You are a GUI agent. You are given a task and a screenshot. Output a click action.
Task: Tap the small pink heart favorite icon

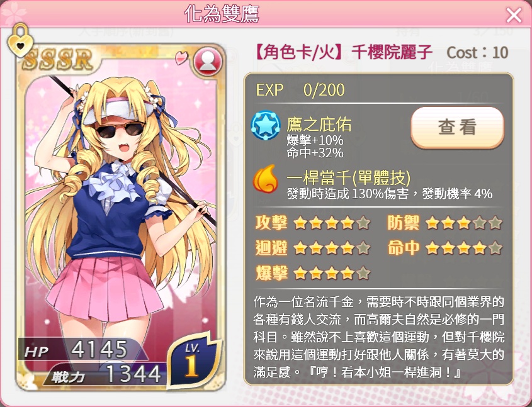point(181,57)
